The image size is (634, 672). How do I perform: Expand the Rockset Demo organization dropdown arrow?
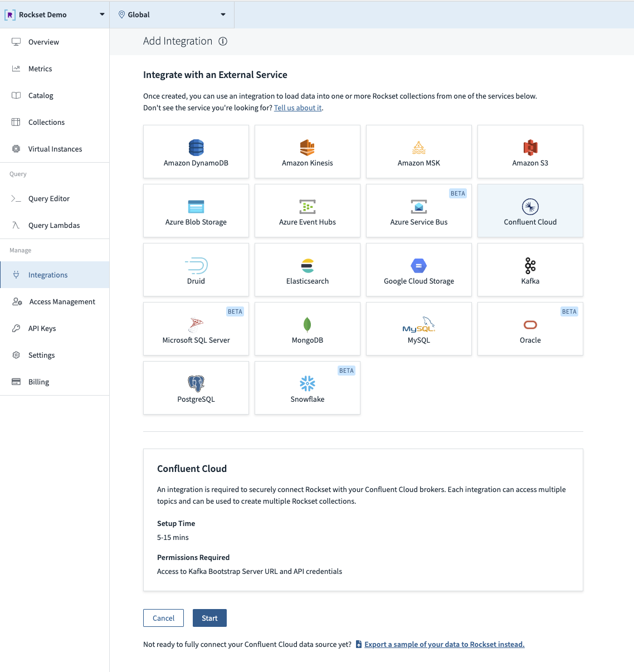[x=102, y=14]
